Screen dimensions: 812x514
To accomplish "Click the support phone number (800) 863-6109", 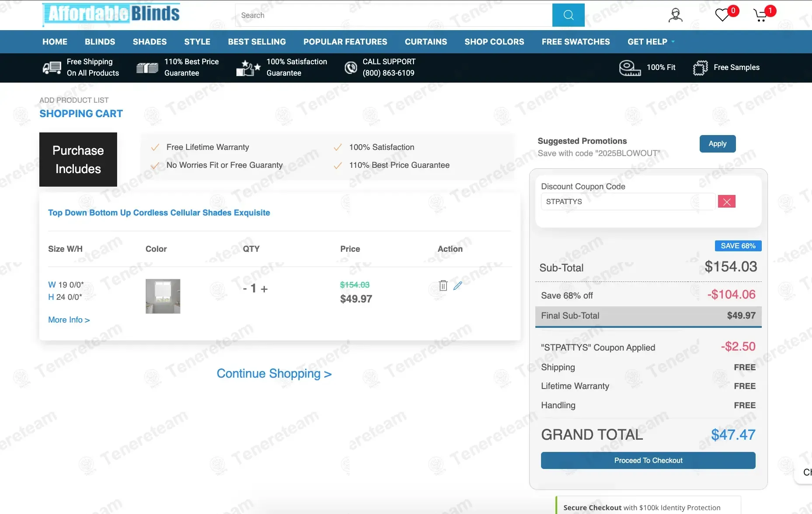I will pos(389,73).
